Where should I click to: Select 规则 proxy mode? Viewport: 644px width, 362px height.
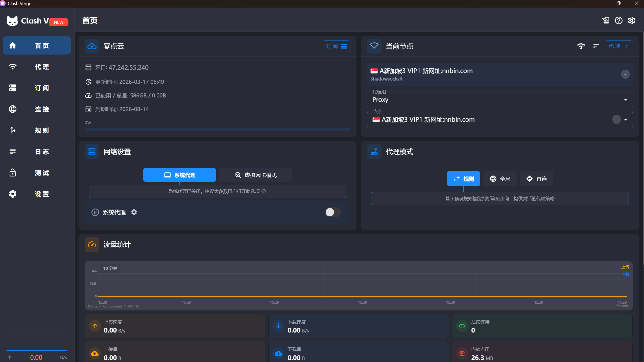[464, 179]
